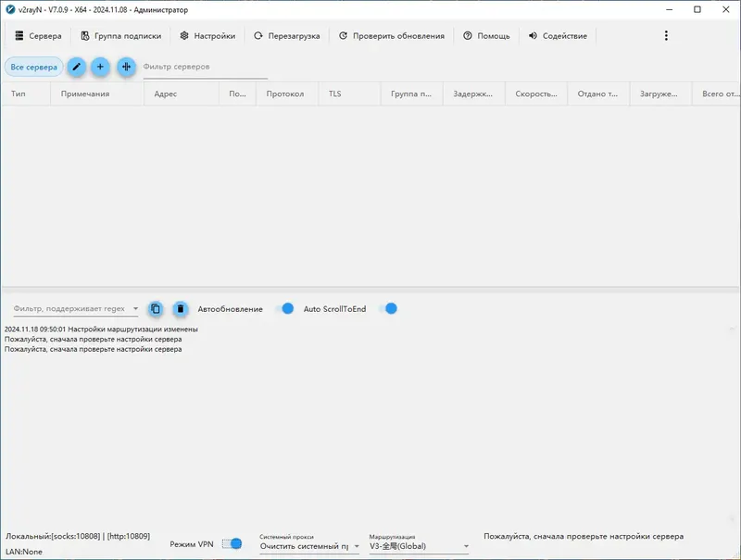Open the Настройки menu
Viewport: 741px width, 560px height.
(207, 36)
